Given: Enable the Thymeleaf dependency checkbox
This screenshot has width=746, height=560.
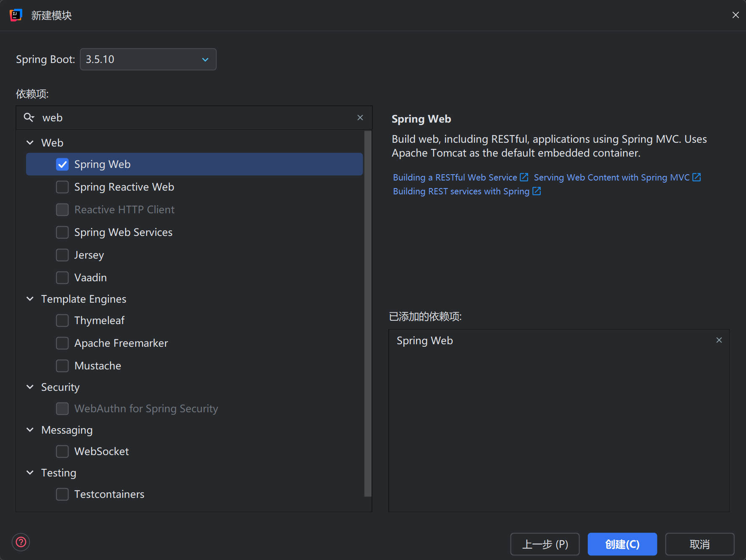Looking at the screenshot, I should click(63, 320).
